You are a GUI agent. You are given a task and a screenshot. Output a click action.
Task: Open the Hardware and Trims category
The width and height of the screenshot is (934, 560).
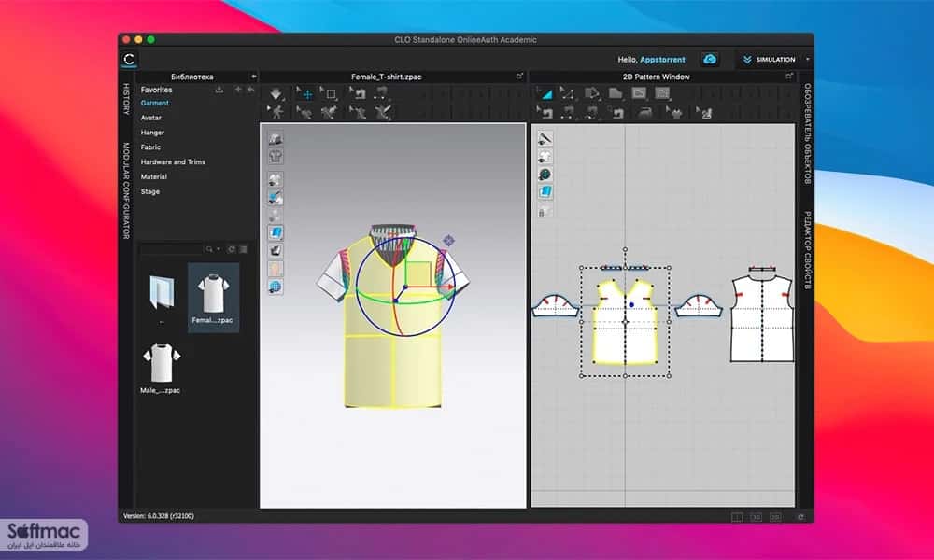pos(173,161)
